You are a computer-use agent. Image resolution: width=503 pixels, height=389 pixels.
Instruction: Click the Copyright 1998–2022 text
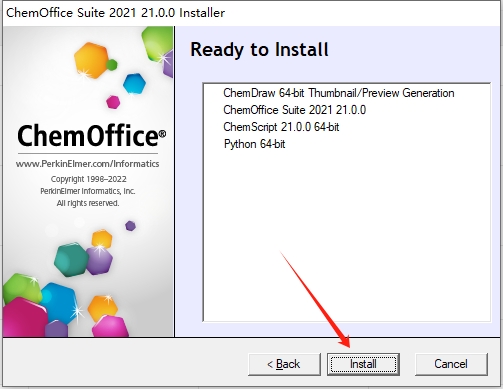pyautogui.click(x=89, y=179)
